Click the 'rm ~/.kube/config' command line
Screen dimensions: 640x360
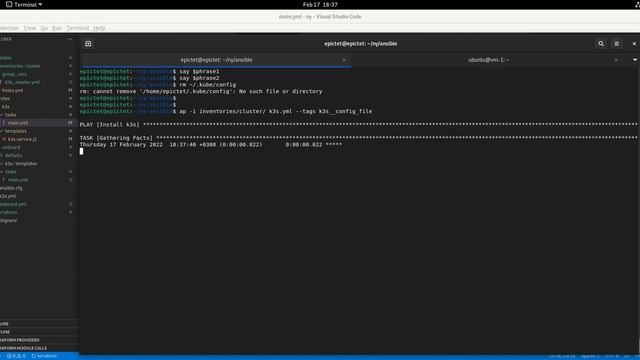pyautogui.click(x=208, y=84)
